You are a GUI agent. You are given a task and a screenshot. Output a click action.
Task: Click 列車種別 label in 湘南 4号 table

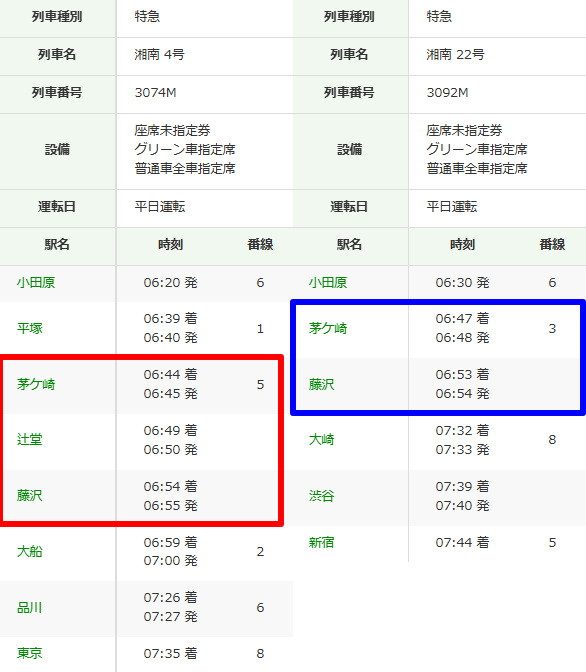[57, 16]
